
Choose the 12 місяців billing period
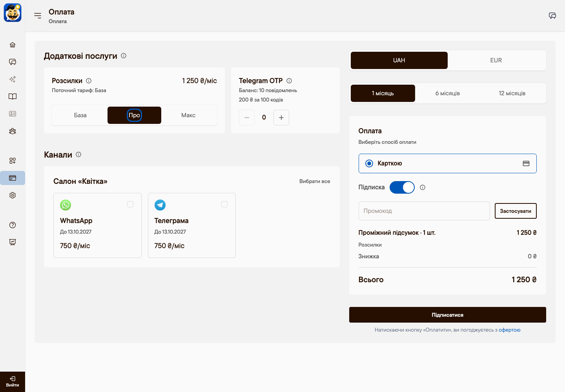512,93
